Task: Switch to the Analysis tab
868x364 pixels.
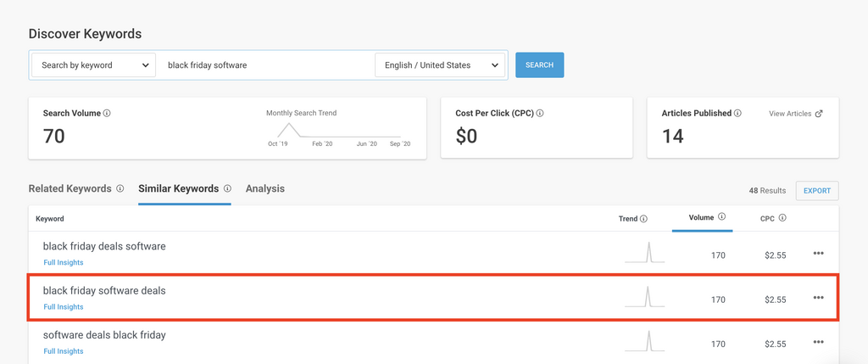Action: tap(264, 188)
